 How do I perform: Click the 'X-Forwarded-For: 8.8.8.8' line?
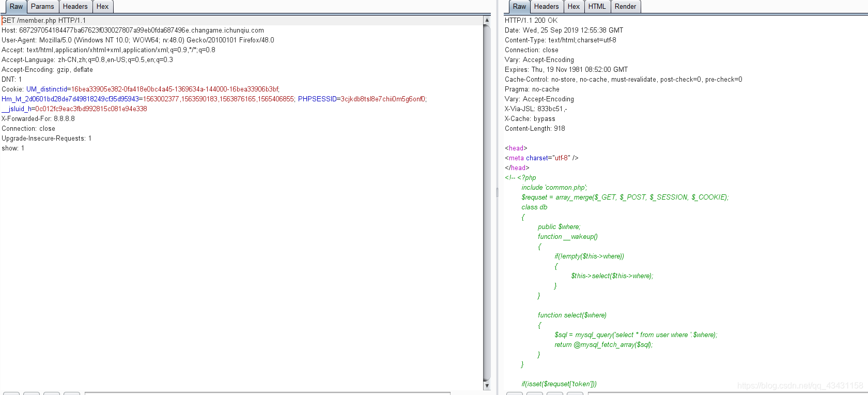pos(38,119)
